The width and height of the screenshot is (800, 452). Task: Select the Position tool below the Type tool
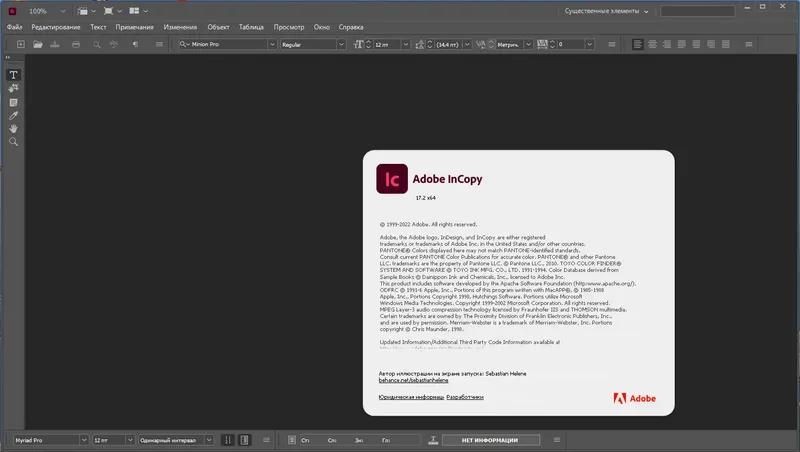click(x=13, y=89)
